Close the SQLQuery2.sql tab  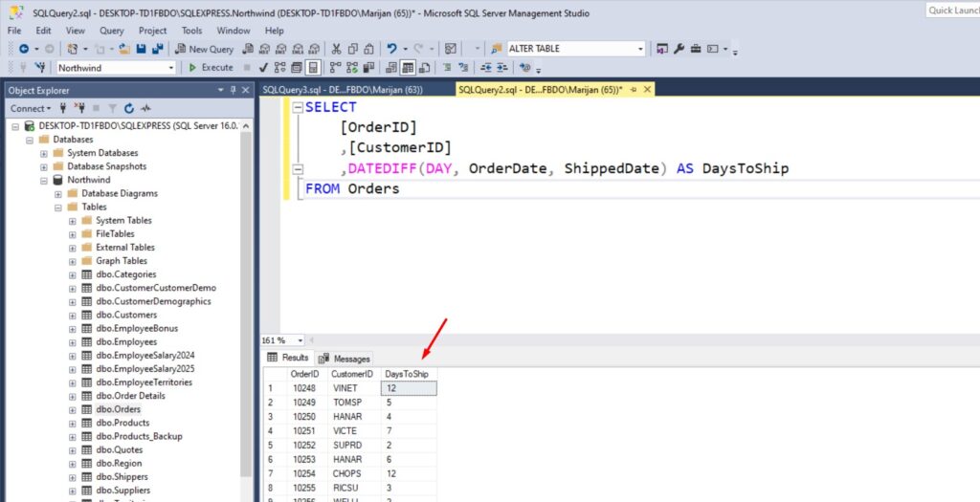tap(647, 90)
